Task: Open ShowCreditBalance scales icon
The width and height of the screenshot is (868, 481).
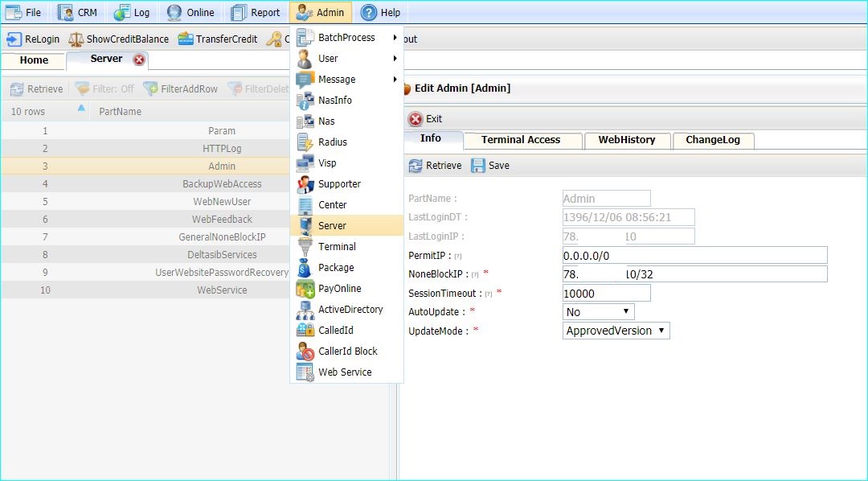Action: pos(76,39)
